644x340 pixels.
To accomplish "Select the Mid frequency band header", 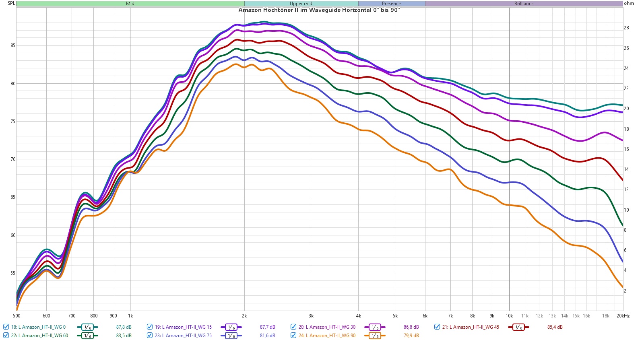I will coord(130,4).
